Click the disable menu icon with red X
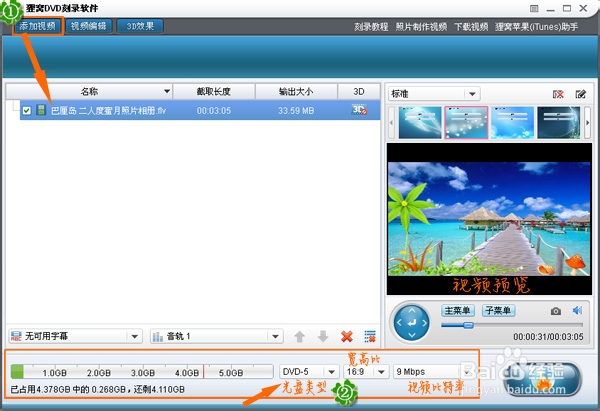 pyautogui.click(x=558, y=94)
